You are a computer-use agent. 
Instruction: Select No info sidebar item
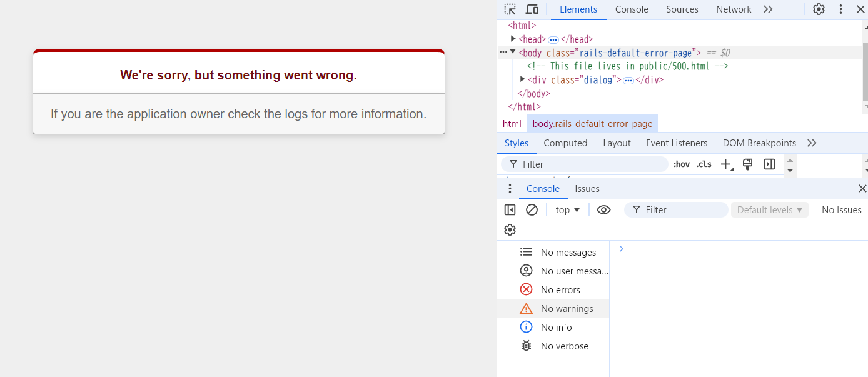553,328
